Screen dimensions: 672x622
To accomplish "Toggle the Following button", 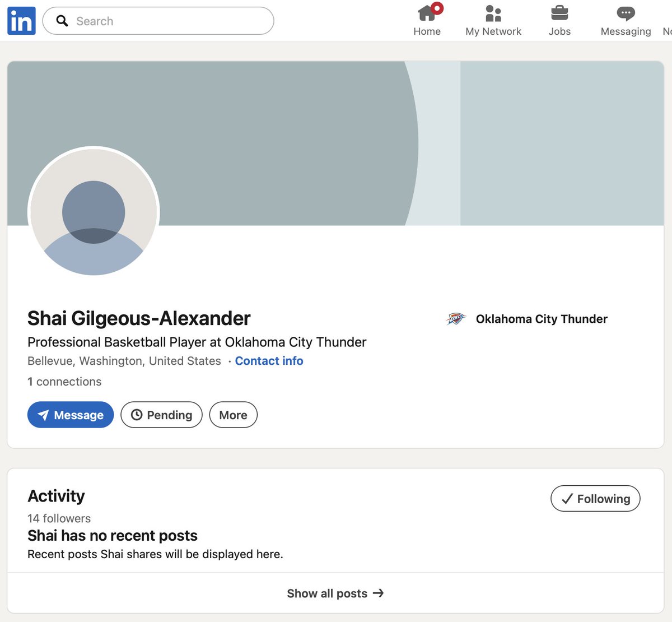I will click(595, 498).
